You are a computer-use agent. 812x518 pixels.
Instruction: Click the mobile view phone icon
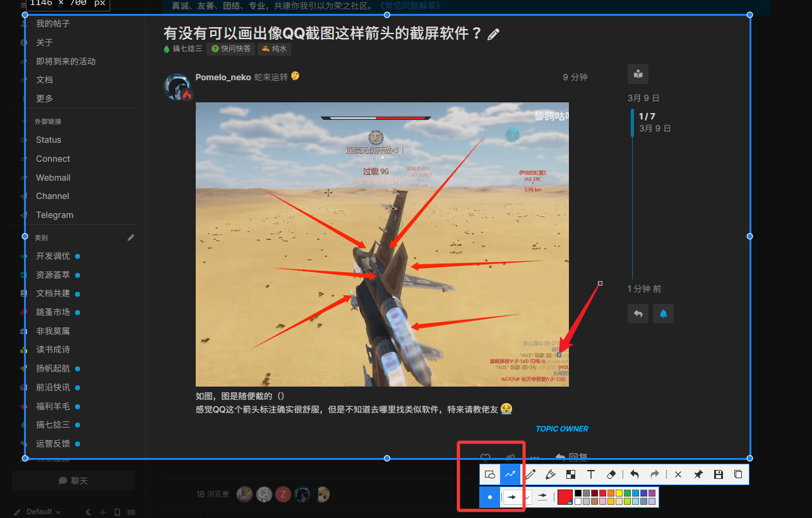(117, 512)
